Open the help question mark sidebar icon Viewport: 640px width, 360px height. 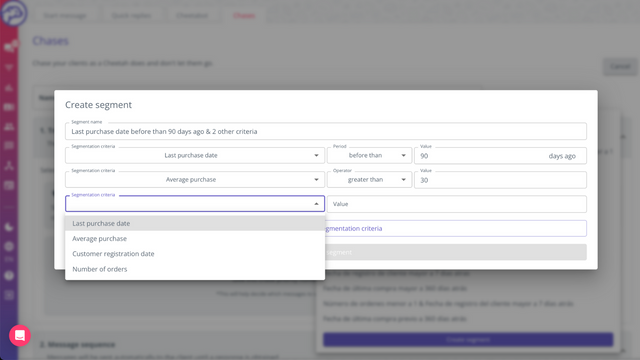[x=9, y=276]
